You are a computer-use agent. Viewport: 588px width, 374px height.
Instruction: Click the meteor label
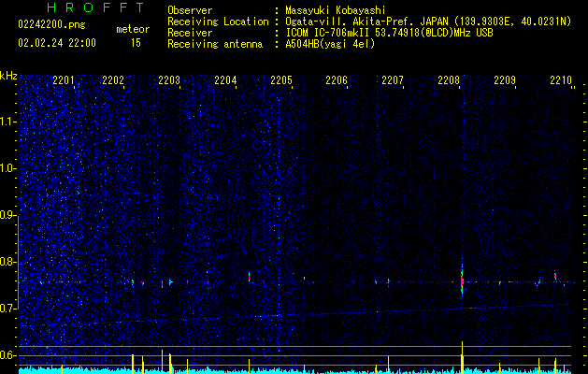click(x=133, y=29)
